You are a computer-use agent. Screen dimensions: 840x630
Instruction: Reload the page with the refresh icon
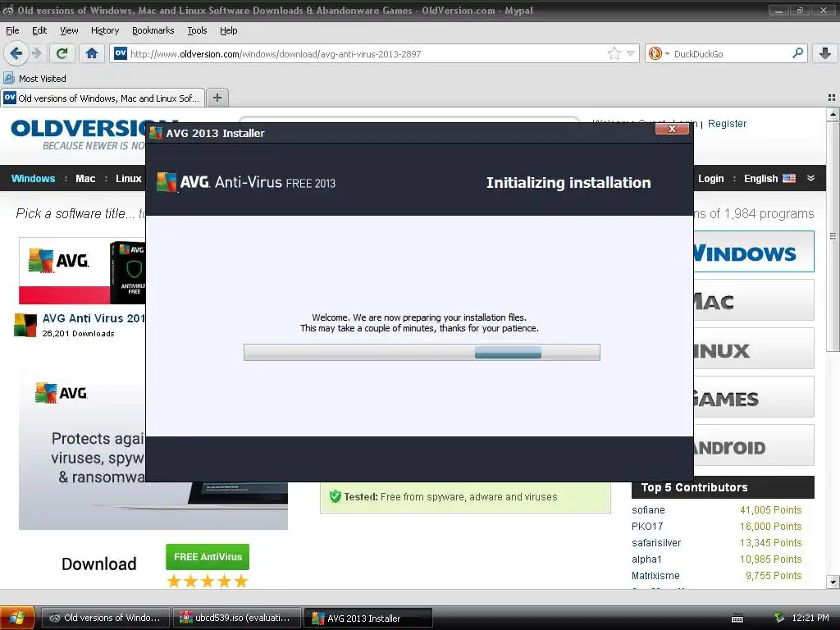point(62,53)
